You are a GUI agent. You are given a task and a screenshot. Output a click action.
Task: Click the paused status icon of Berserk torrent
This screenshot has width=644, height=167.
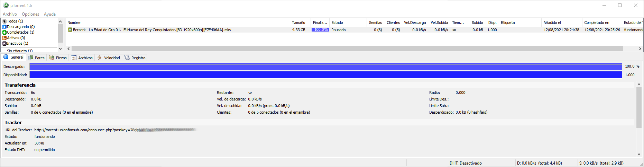70,30
